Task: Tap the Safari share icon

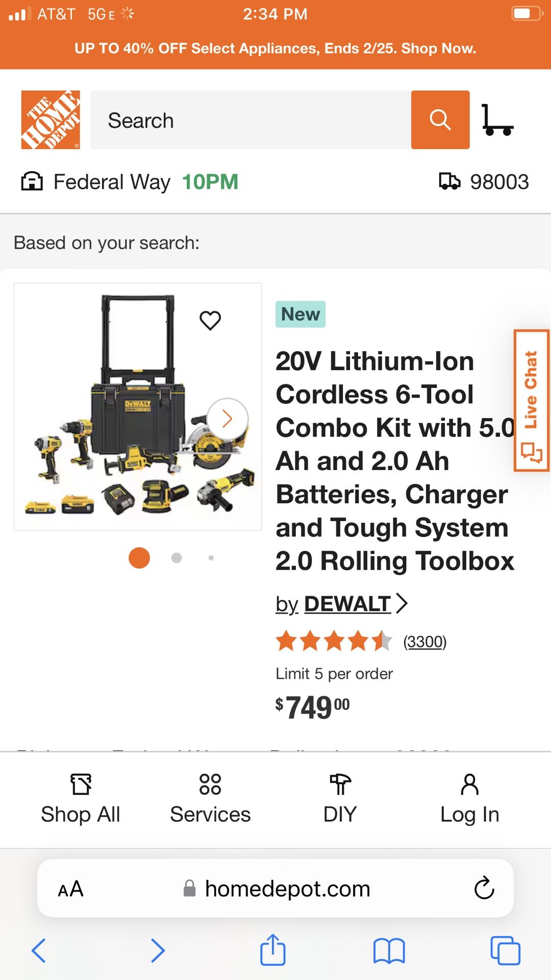Action: pos(273,950)
